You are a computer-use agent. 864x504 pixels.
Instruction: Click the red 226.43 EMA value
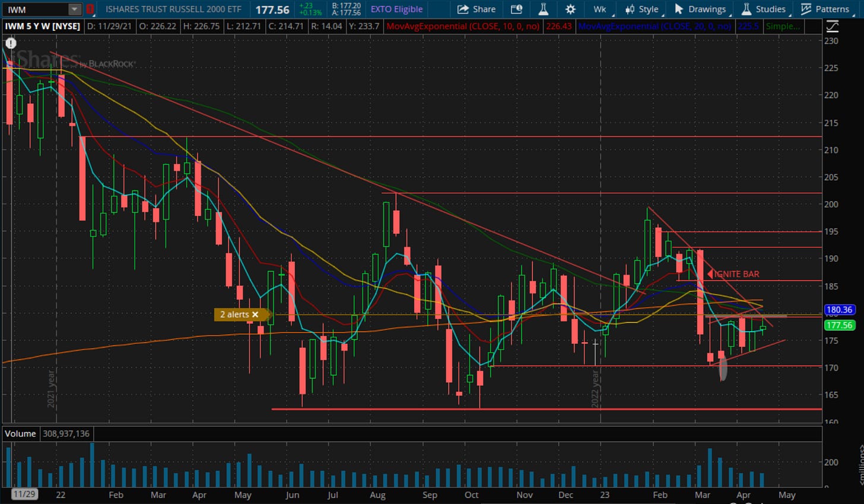click(559, 26)
